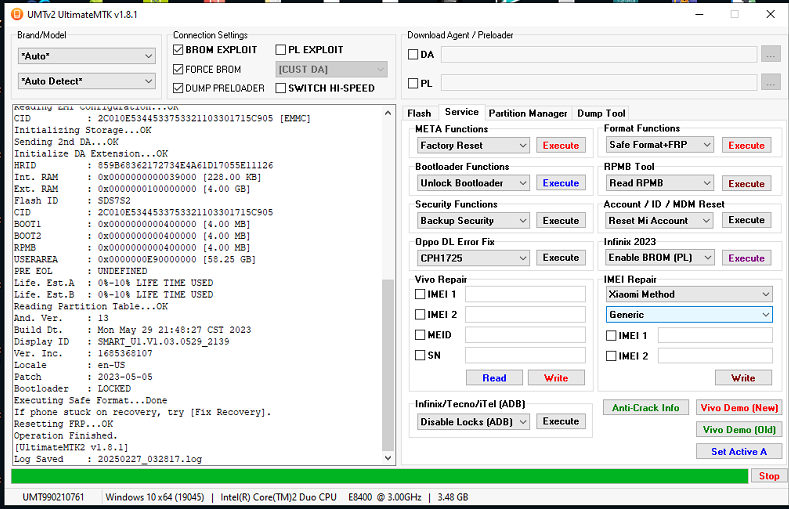Execute Unlock Bootloader function
Screen dimensions: 789x509
561,183
